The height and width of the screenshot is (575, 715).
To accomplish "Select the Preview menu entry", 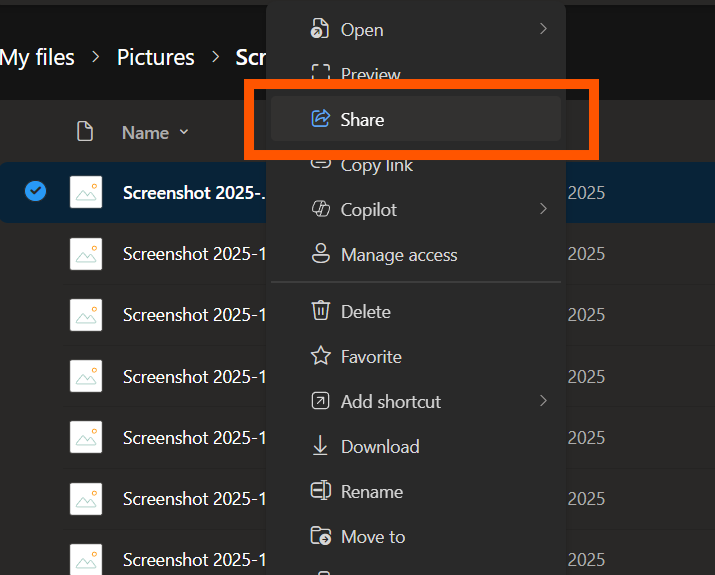I will [370, 74].
